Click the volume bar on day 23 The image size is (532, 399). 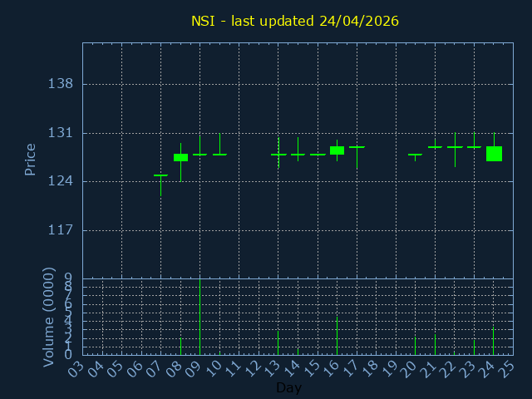(x=474, y=347)
